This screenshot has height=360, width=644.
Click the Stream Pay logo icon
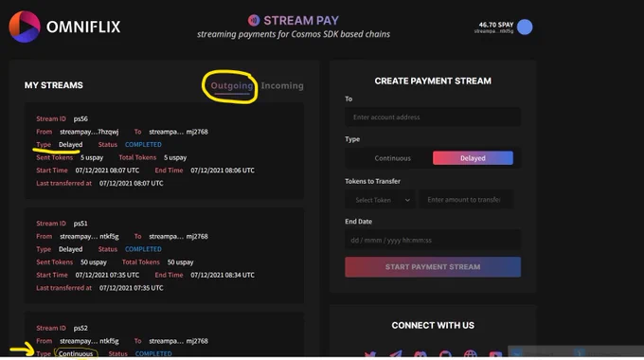pos(254,20)
